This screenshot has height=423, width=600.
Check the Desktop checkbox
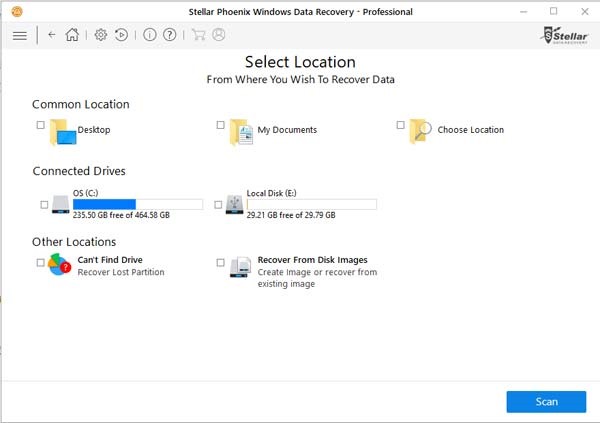(41, 125)
